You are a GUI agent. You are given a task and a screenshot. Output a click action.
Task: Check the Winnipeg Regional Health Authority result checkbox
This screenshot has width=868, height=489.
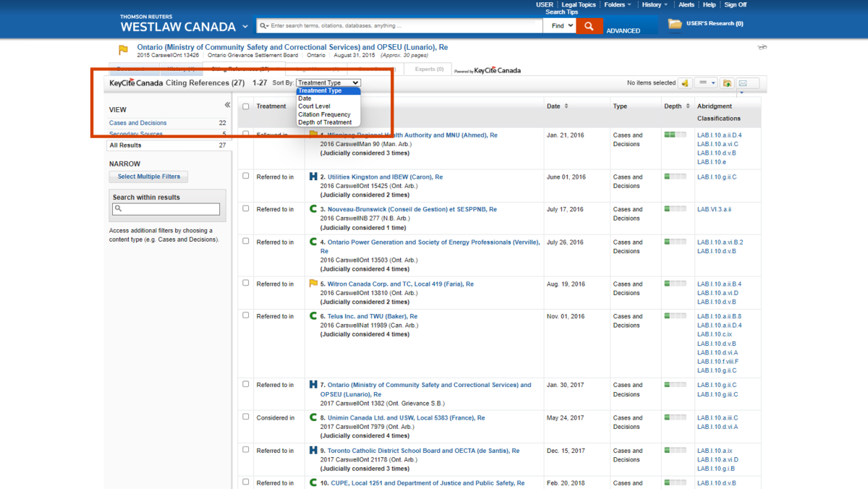tap(245, 135)
